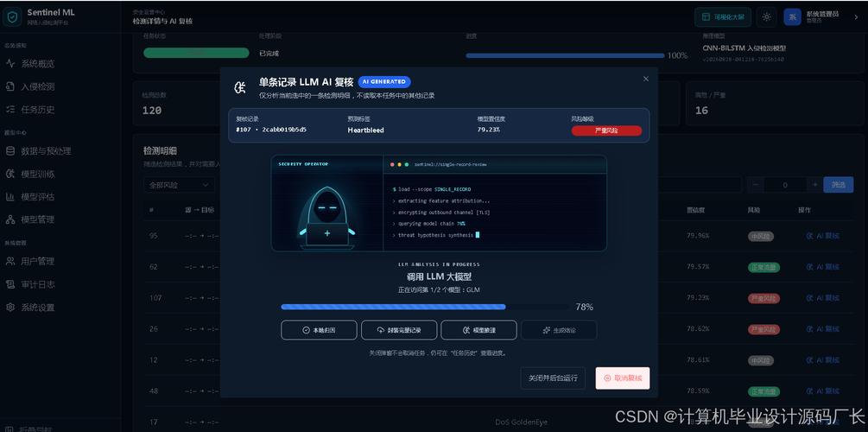Image resolution: width=868 pixels, height=432 pixels.
Task: Close the LLM AI 复核 dialog
Action: click(x=645, y=79)
